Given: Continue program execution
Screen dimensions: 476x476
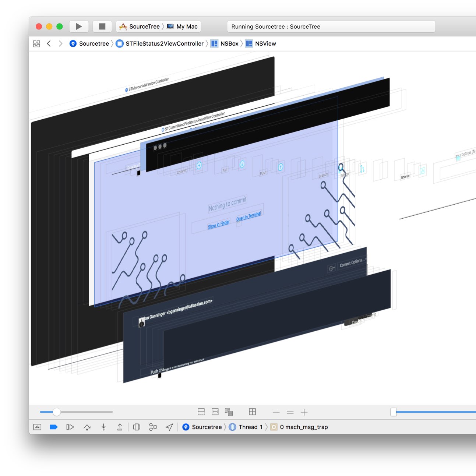Looking at the screenshot, I should tap(70, 427).
